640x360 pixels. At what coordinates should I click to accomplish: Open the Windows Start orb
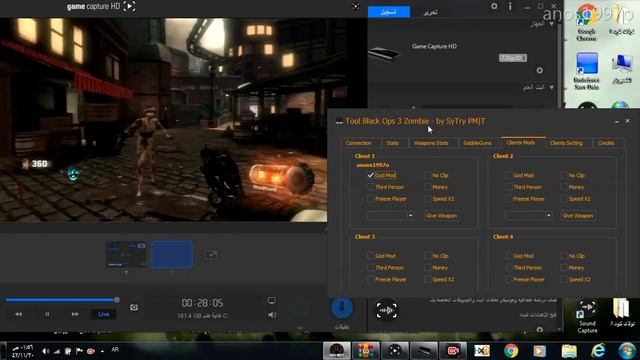(627, 351)
